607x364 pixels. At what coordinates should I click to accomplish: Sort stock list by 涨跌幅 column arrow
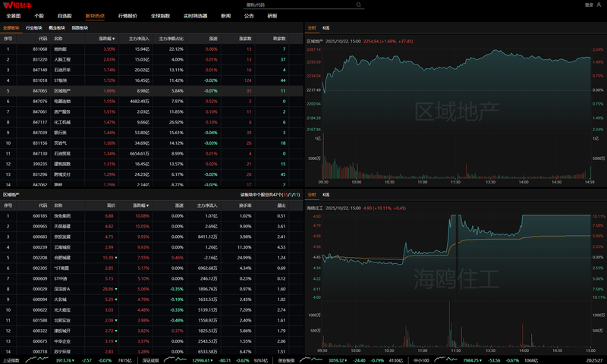tap(147, 206)
